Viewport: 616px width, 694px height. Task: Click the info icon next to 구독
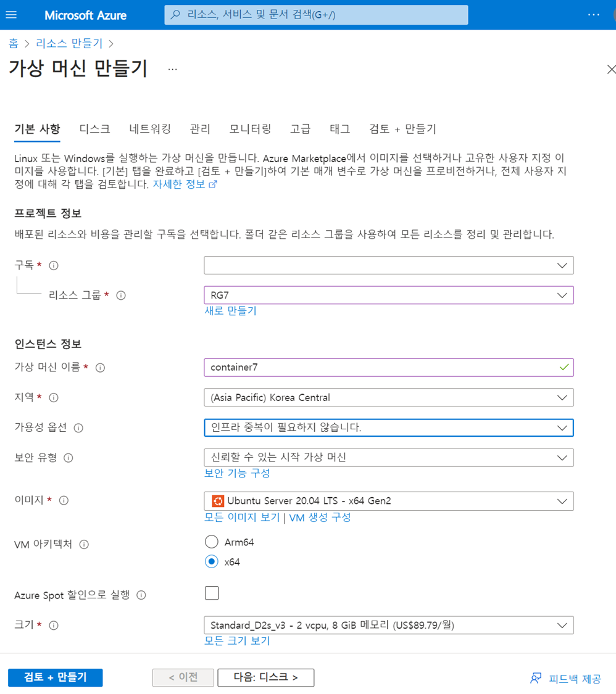point(54,265)
